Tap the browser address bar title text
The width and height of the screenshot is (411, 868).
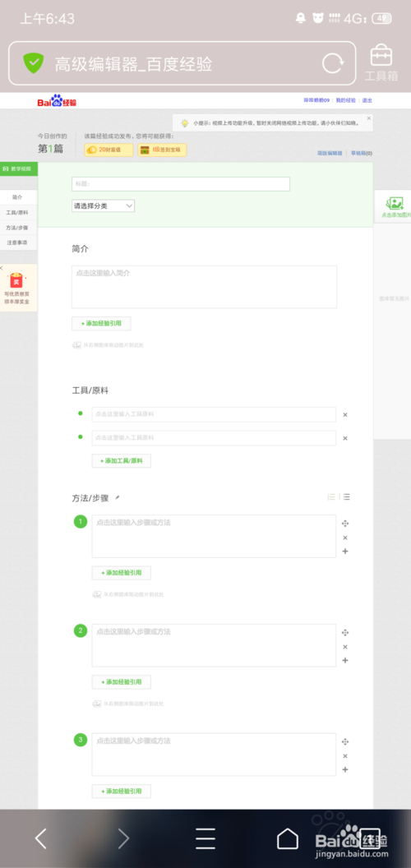click(133, 63)
